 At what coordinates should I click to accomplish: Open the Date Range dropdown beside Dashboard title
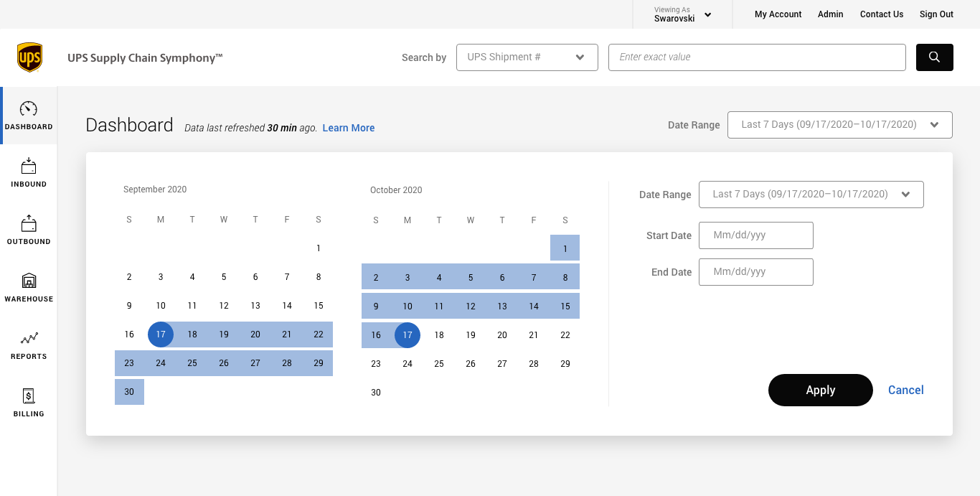(840, 125)
